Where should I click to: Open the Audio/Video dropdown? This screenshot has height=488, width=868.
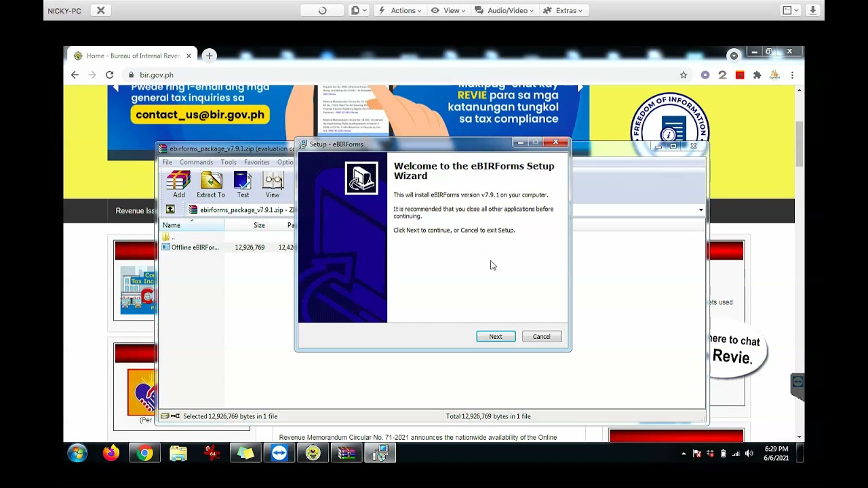tap(504, 10)
